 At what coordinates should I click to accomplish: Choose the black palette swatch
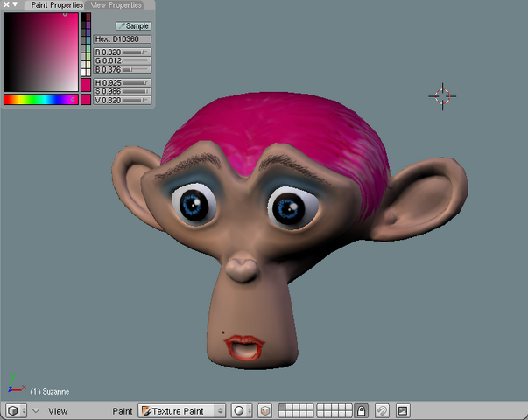83,17
